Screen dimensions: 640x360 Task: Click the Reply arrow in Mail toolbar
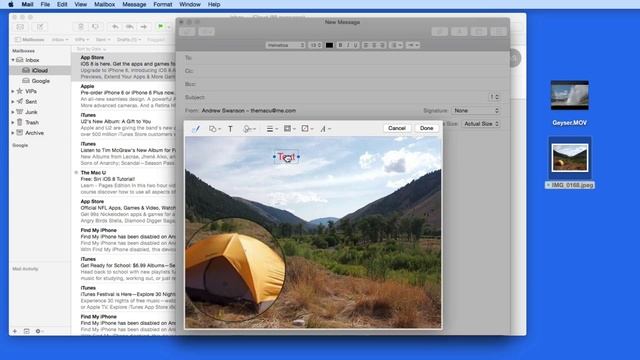tap(115, 27)
